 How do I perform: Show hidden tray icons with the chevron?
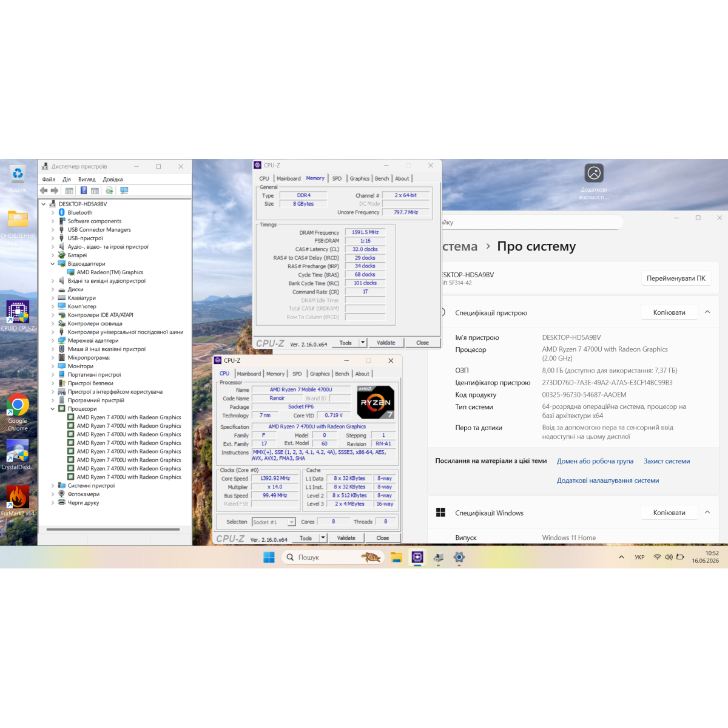[x=621, y=557]
